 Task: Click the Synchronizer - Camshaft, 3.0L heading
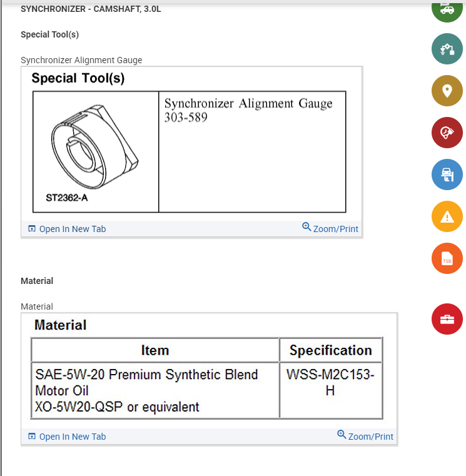(x=91, y=9)
